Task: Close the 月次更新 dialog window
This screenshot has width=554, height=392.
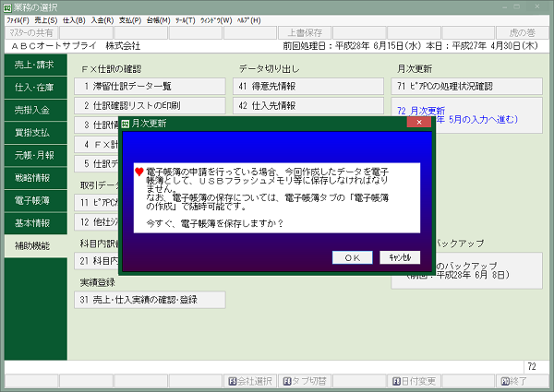Action: pos(419,122)
